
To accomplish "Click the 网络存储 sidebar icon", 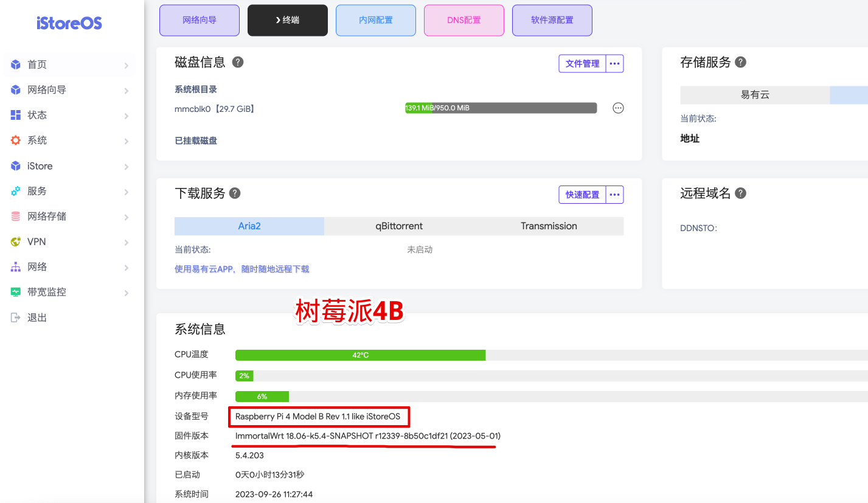I will point(14,216).
